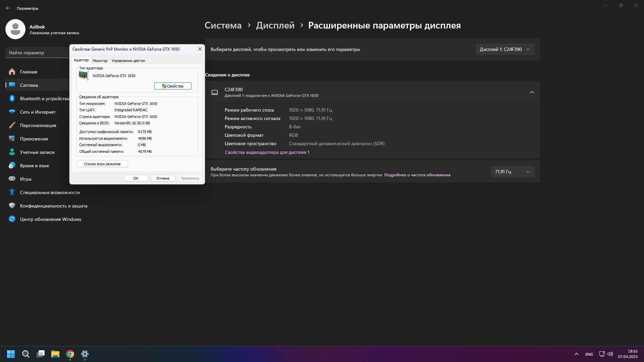Click the Найти параметр search field

[x=38, y=53]
